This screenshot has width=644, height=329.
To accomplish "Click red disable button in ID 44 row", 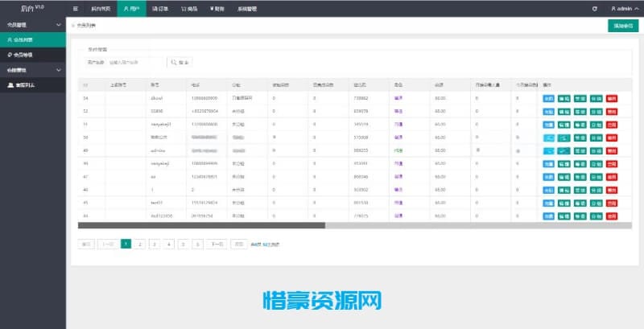I will tap(612, 216).
